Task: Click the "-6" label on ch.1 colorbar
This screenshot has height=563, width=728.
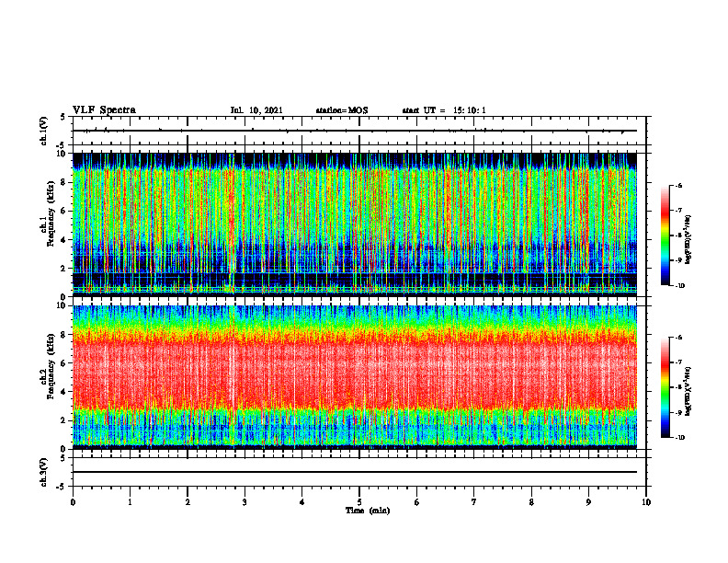Action: point(678,185)
